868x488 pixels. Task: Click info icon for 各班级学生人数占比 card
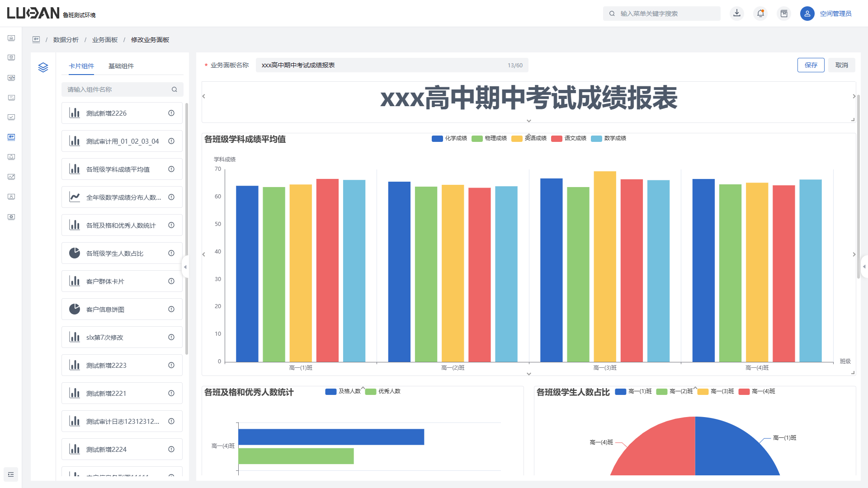pos(171,253)
